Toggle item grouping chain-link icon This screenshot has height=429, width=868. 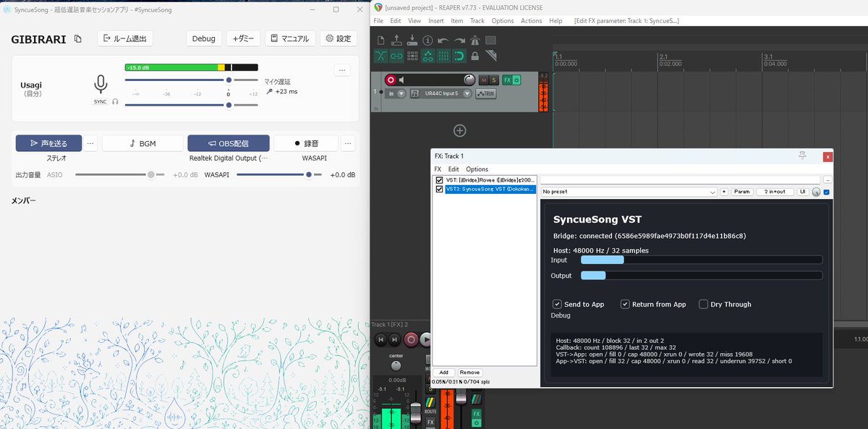coord(396,56)
